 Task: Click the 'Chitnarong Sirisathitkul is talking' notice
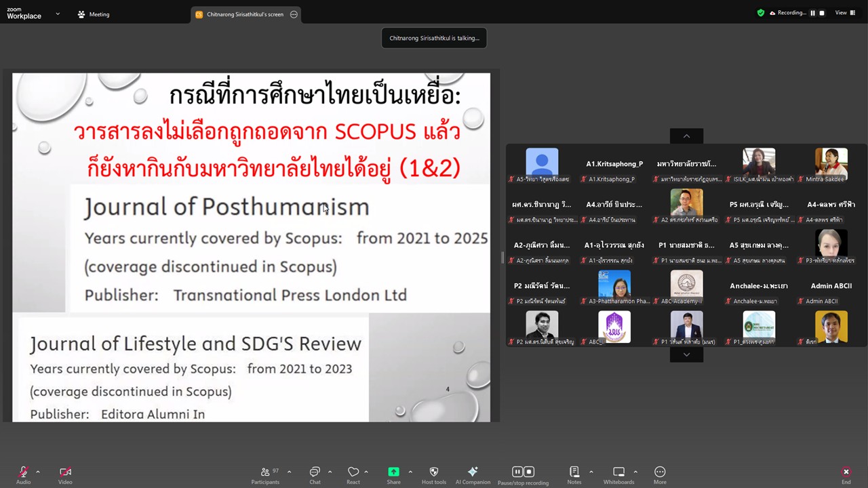pos(434,38)
